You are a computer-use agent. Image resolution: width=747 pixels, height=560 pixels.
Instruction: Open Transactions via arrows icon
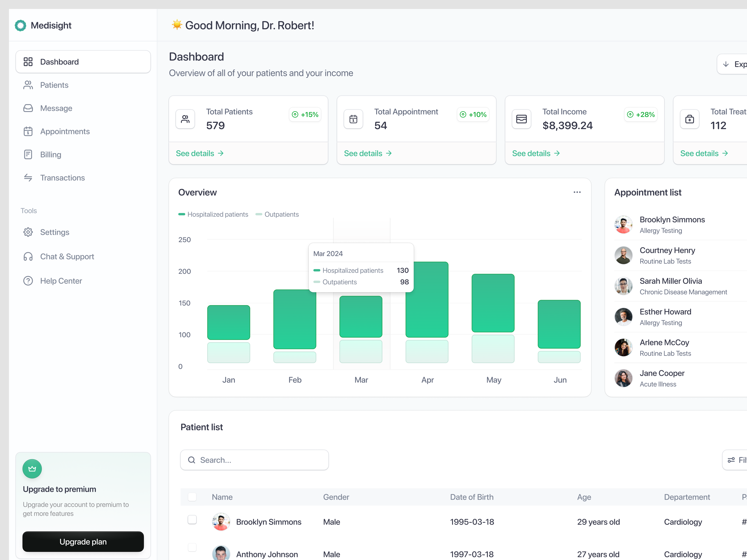click(x=28, y=178)
